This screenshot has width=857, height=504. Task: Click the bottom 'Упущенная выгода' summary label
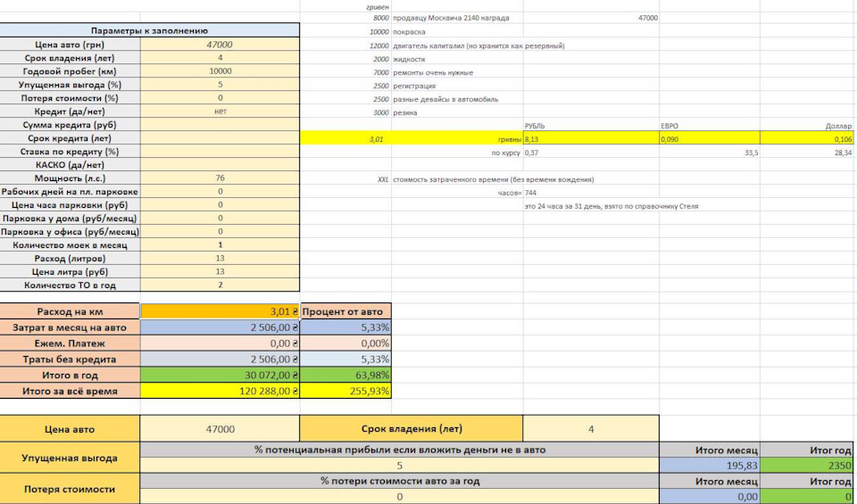[70, 458]
